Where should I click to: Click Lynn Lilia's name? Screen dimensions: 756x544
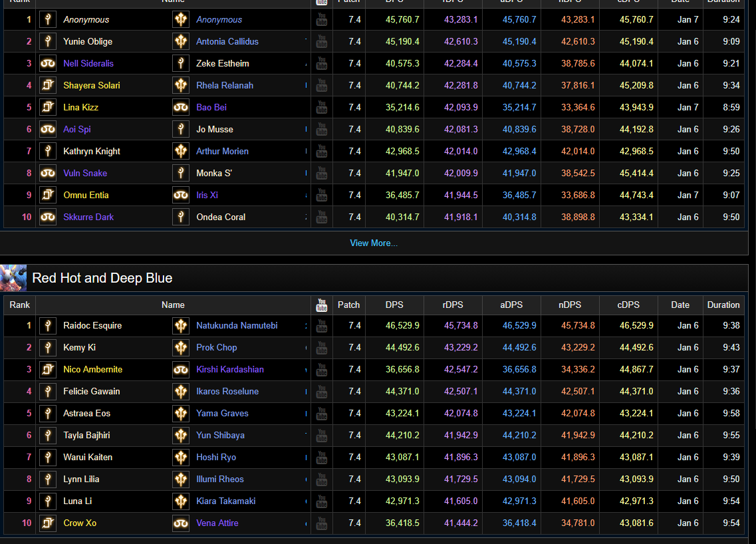[x=81, y=479]
